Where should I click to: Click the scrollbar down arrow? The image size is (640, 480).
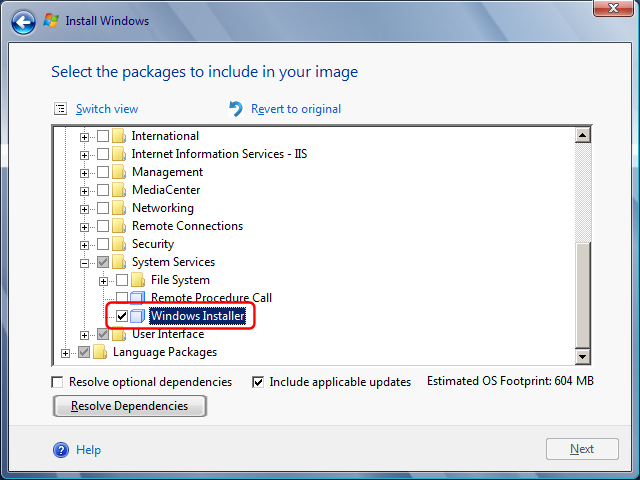(582, 357)
